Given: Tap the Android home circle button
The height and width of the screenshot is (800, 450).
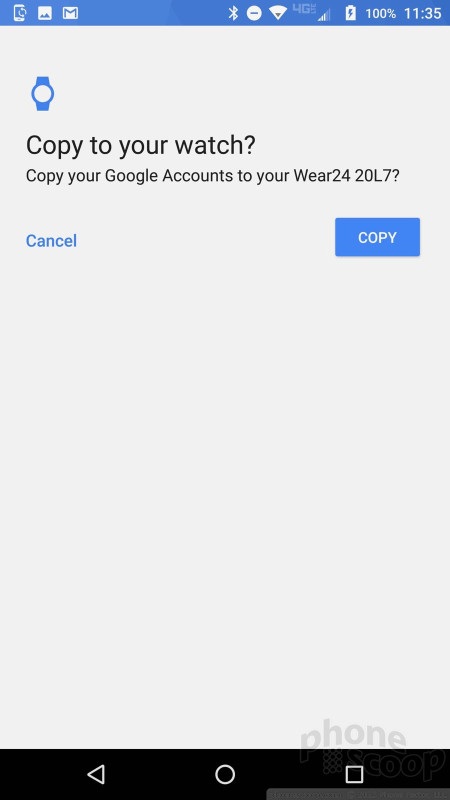Looking at the screenshot, I should [225, 774].
